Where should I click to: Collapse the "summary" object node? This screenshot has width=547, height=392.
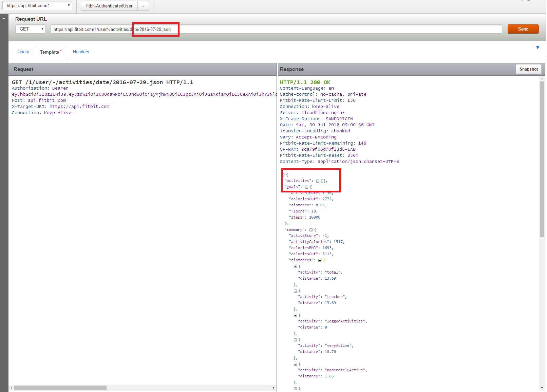(x=311, y=230)
